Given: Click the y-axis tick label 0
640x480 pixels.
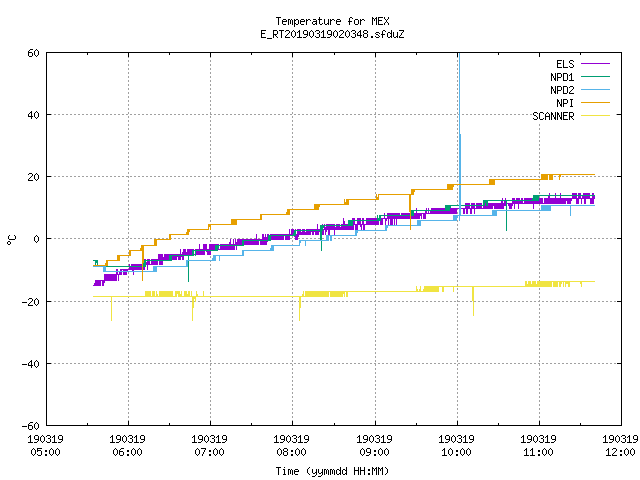Looking at the screenshot, I should [37, 239].
